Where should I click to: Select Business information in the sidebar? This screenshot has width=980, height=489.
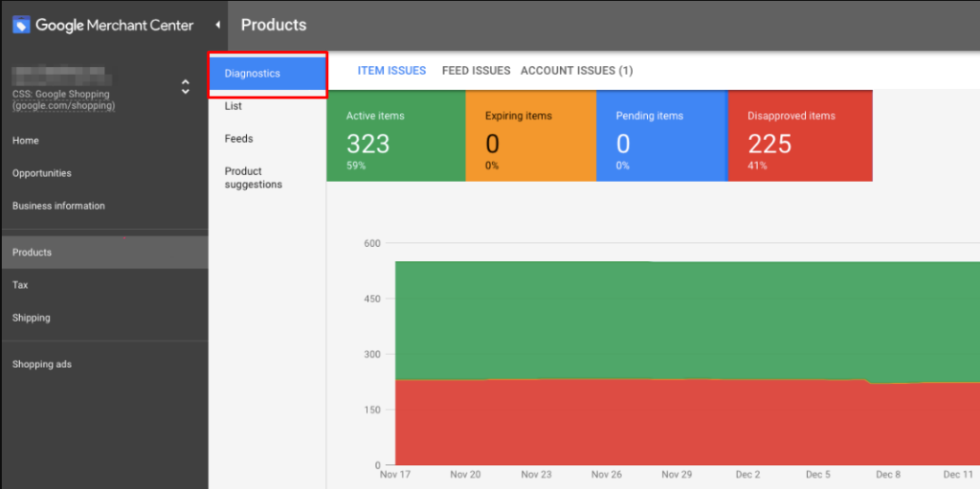(x=58, y=206)
